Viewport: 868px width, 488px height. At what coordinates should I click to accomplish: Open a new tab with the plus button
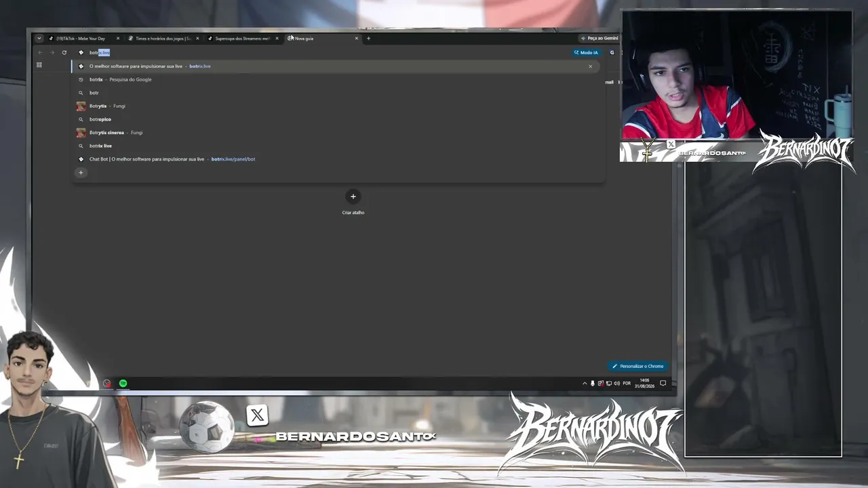[368, 39]
